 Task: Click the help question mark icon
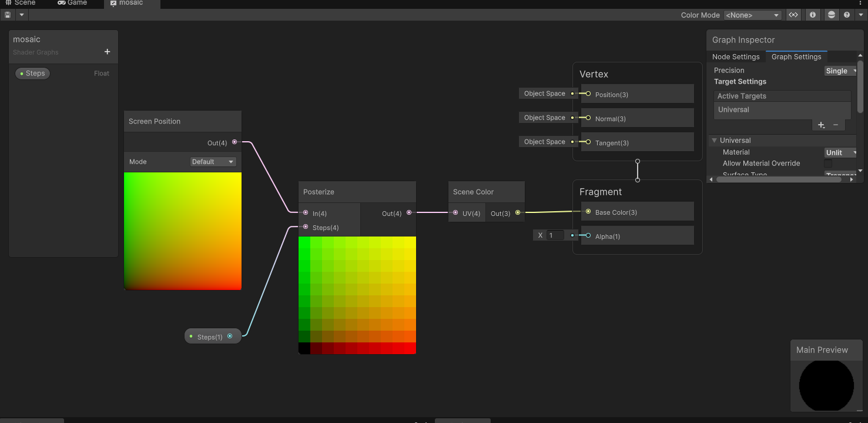click(846, 15)
